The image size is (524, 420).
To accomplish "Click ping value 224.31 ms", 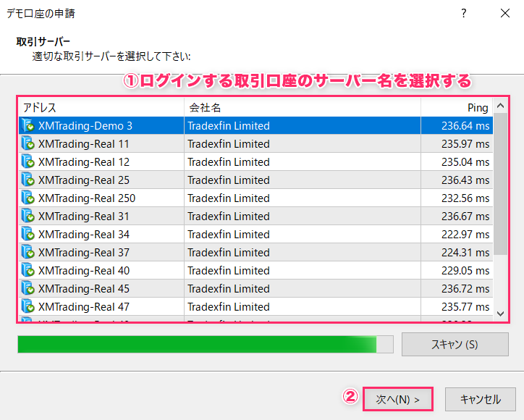I will pyautogui.click(x=465, y=252).
